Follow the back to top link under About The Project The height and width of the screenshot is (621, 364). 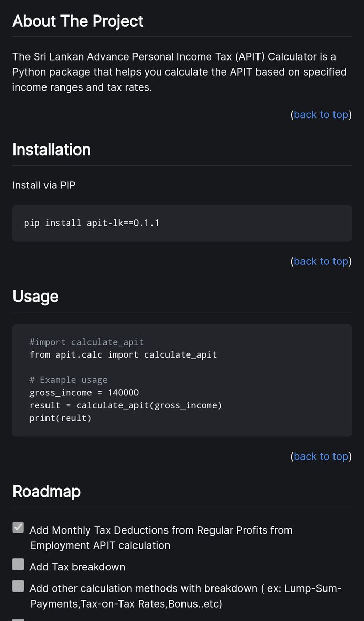321,114
